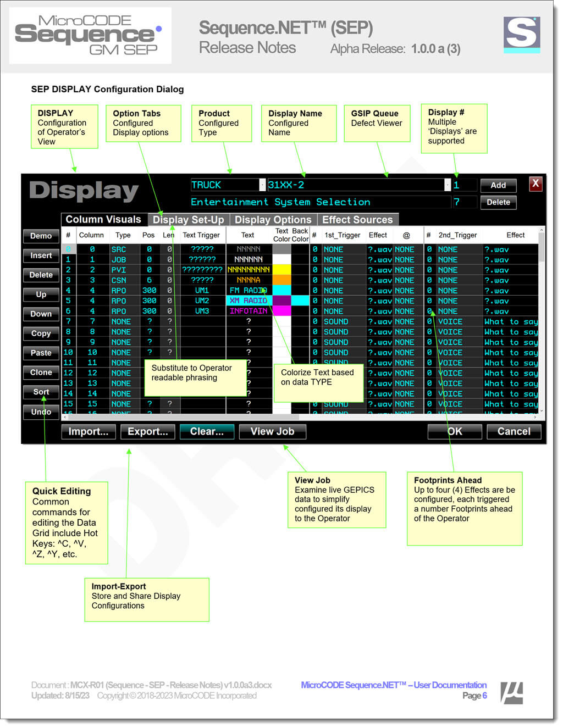563x728 pixels.
Task: Click the Cancel button
Action: (514, 432)
